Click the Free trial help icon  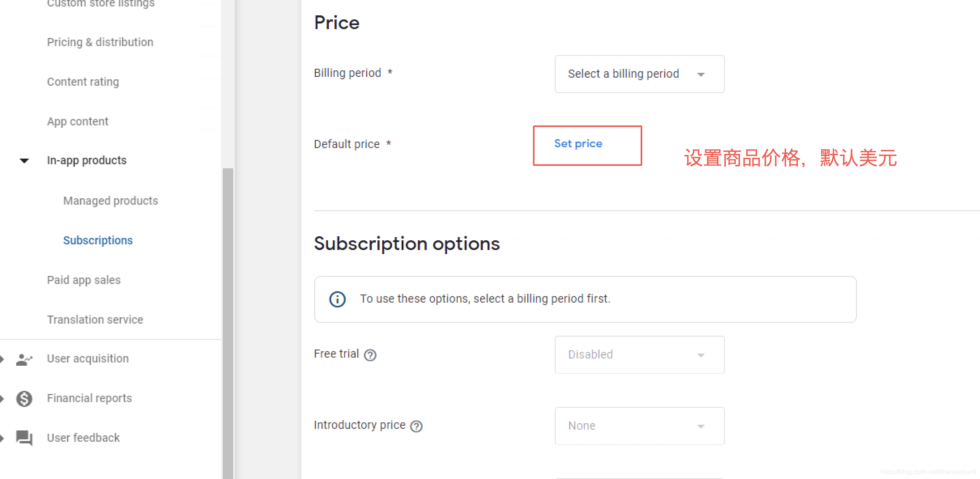pyautogui.click(x=370, y=355)
